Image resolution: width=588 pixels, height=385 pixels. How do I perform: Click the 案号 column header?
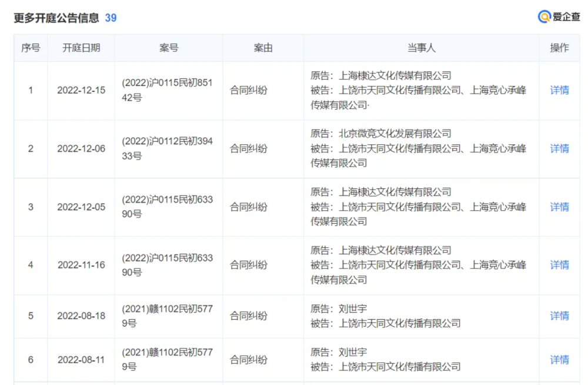(169, 48)
